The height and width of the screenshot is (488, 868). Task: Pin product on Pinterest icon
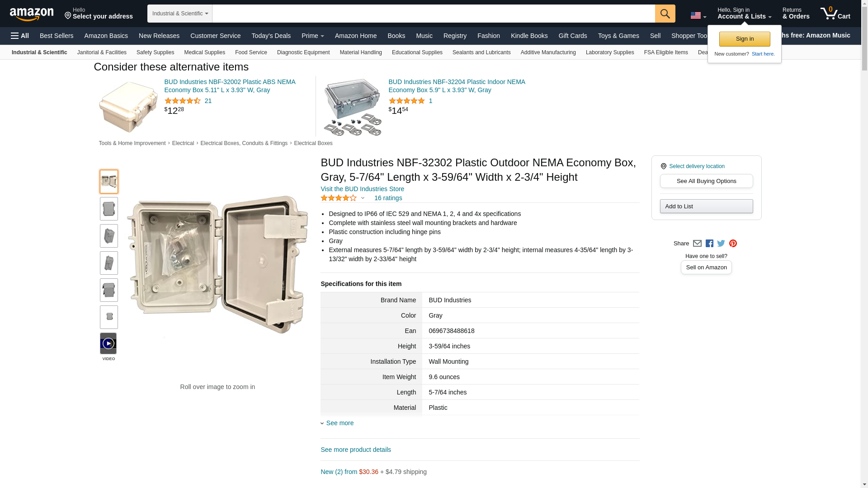pos(733,244)
